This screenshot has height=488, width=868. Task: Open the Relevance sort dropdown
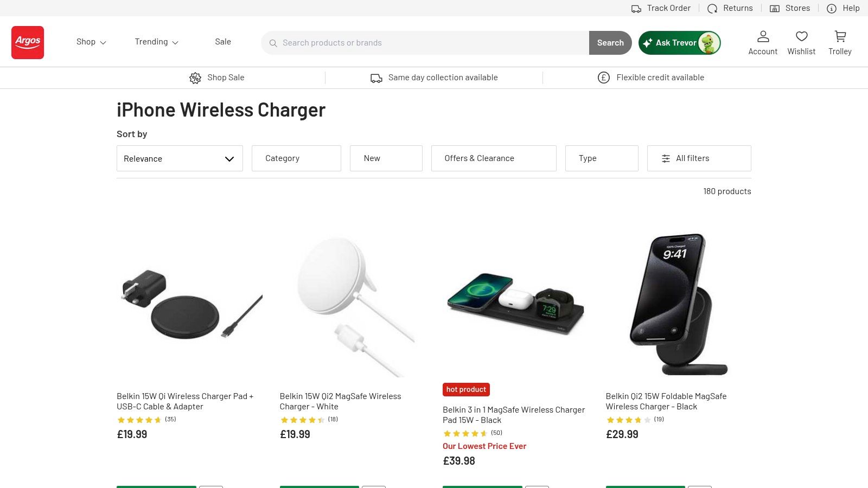click(x=180, y=158)
